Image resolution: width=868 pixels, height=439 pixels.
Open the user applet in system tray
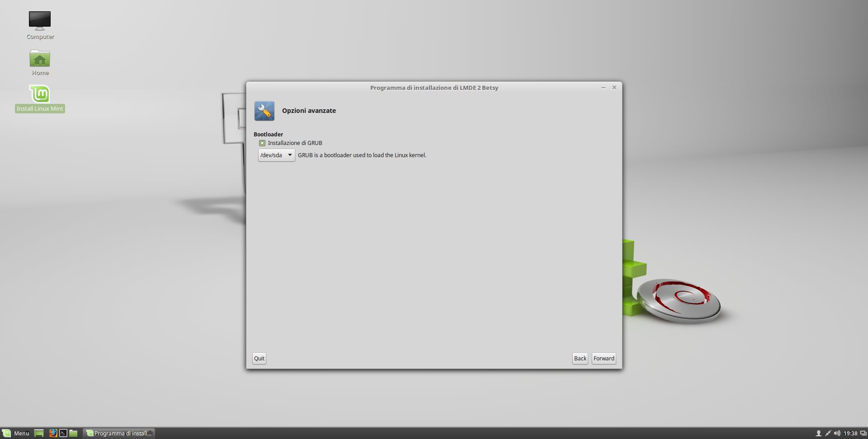818,433
